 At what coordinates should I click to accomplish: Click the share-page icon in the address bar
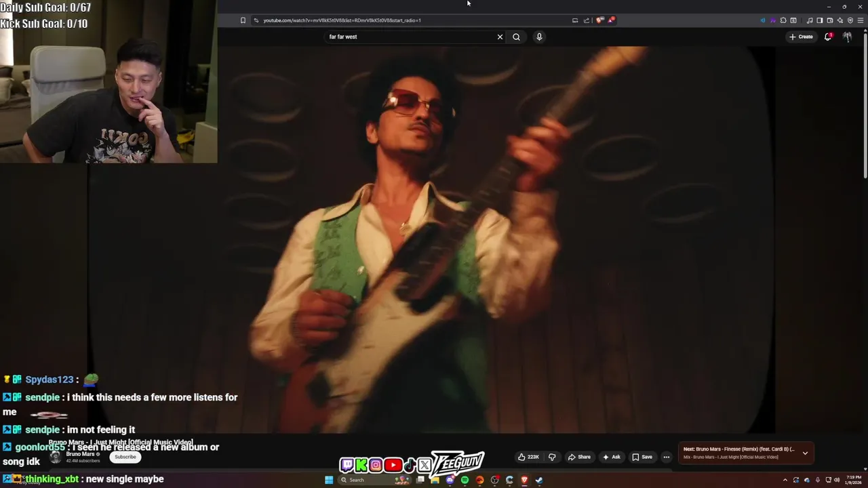[x=587, y=20]
